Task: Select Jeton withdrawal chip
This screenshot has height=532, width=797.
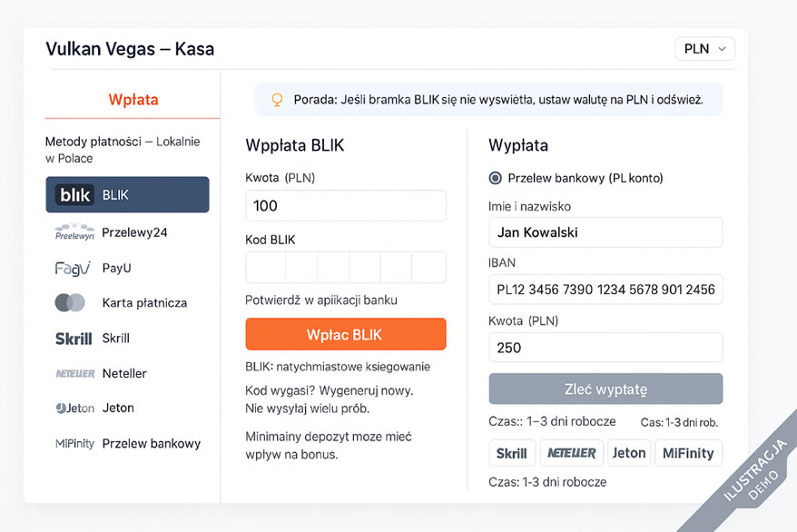Action: 629,453
